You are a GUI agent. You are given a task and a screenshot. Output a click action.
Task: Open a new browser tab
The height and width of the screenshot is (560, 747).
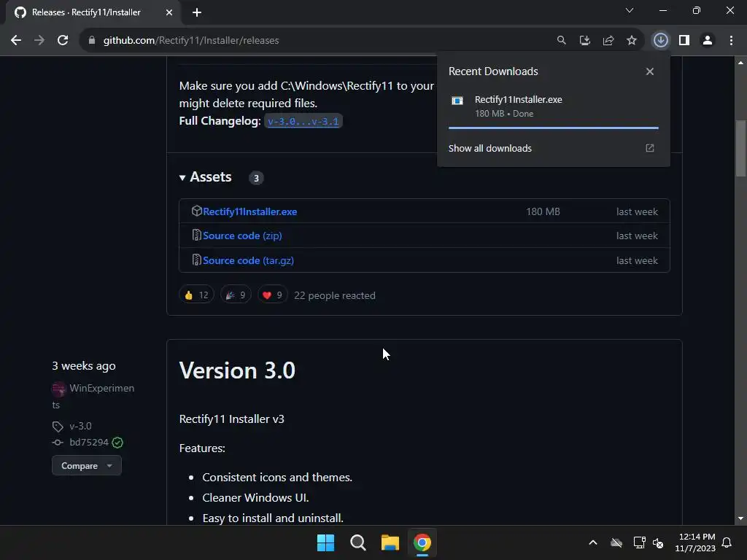pyautogui.click(x=197, y=12)
